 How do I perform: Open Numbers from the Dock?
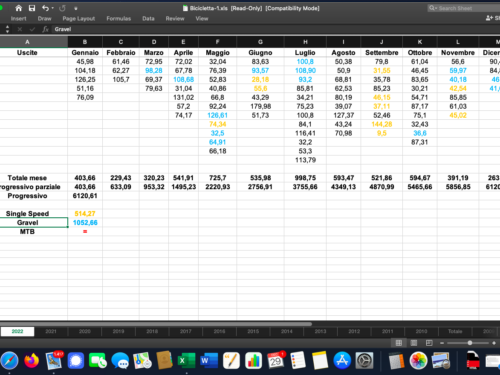[x=253, y=361]
